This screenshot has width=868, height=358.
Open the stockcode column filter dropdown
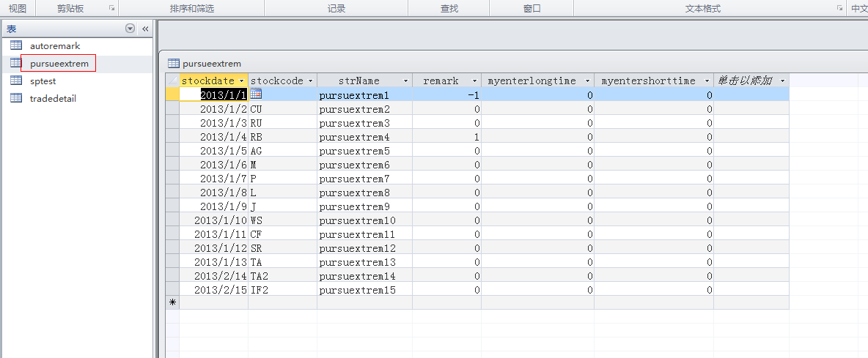[x=311, y=81]
